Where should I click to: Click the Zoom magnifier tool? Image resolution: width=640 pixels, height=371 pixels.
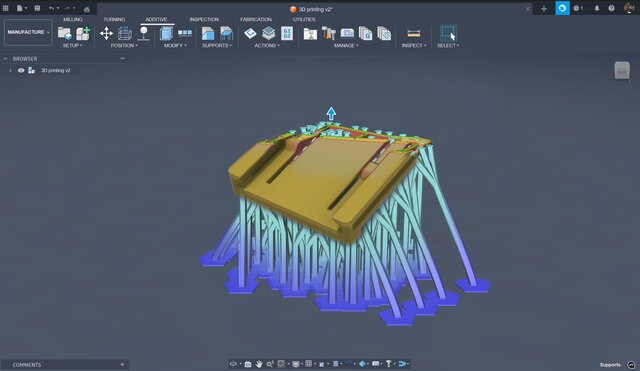270,364
